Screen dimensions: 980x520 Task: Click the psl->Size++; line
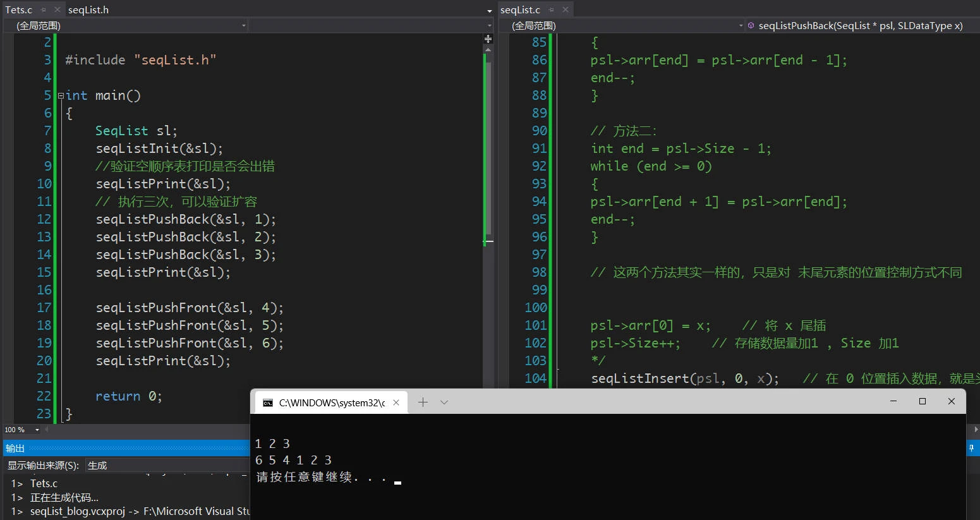(x=636, y=343)
